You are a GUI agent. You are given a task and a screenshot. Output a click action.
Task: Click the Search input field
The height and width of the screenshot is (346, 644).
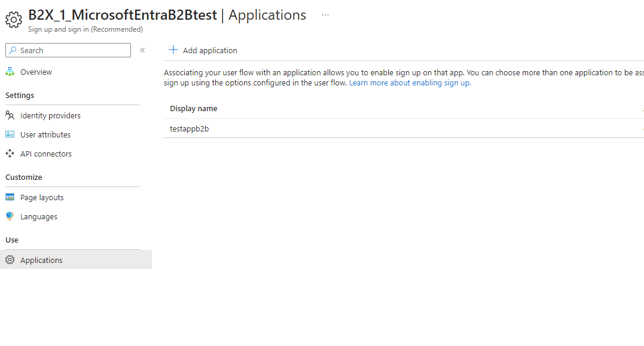[x=68, y=50]
